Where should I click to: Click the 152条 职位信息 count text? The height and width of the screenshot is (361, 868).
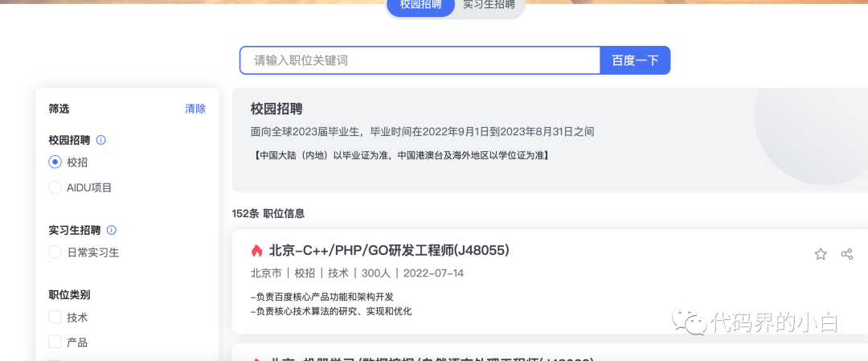pyautogui.click(x=268, y=213)
